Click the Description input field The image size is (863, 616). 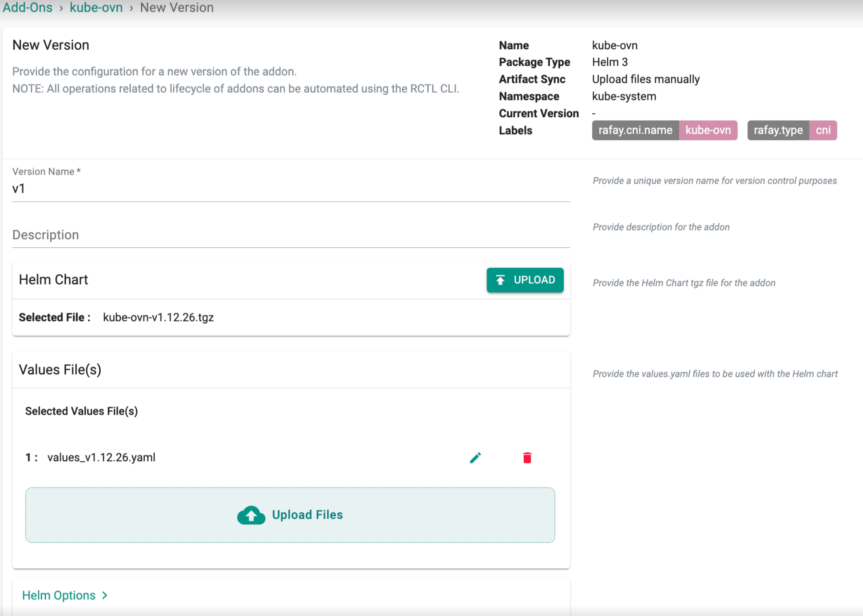tap(291, 235)
